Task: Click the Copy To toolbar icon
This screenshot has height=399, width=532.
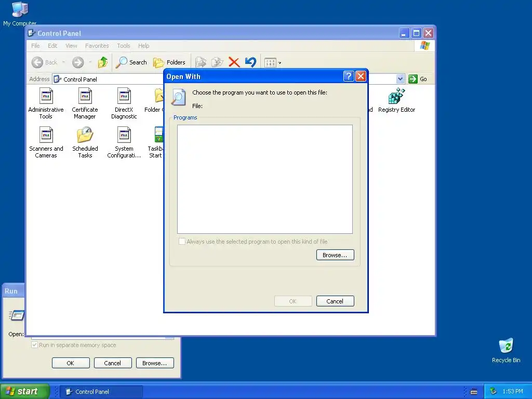Action: click(x=217, y=62)
